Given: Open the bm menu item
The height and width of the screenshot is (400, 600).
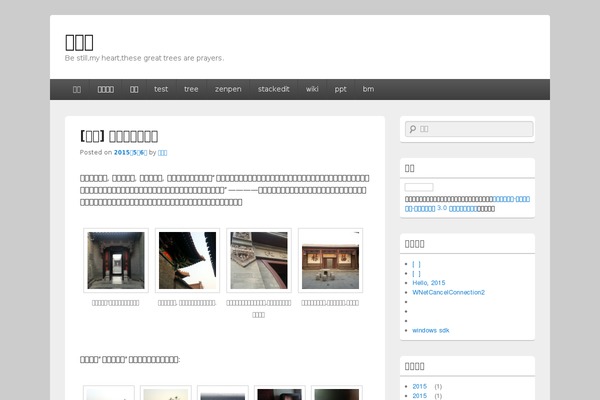Looking at the screenshot, I should [368, 89].
